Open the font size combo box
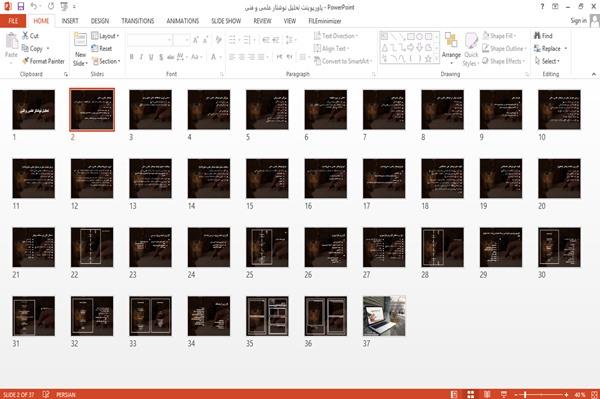 pyautogui.click(x=181, y=40)
